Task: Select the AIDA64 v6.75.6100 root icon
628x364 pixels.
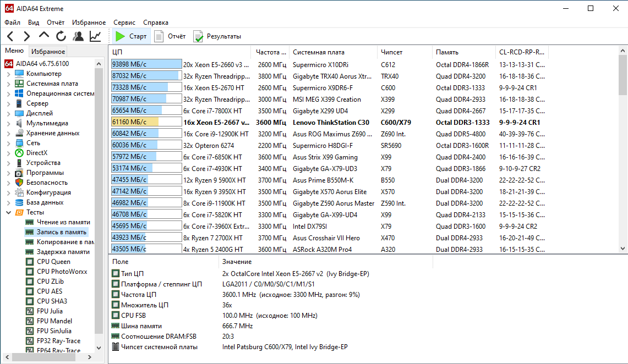Action: 9,64
